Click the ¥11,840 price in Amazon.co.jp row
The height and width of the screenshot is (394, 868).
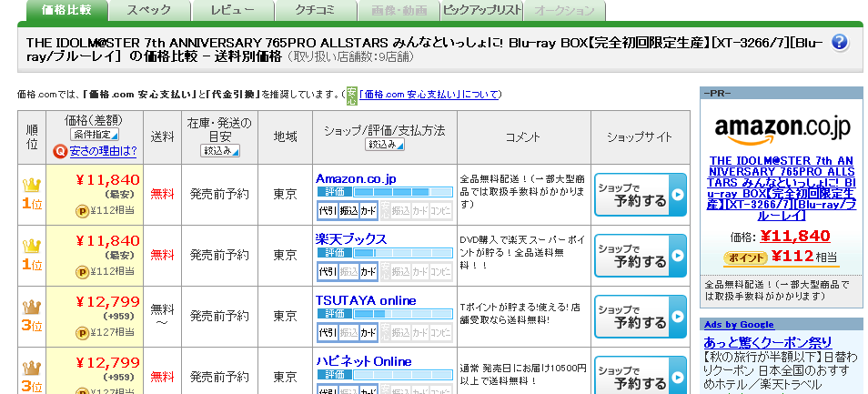pyautogui.click(x=107, y=180)
